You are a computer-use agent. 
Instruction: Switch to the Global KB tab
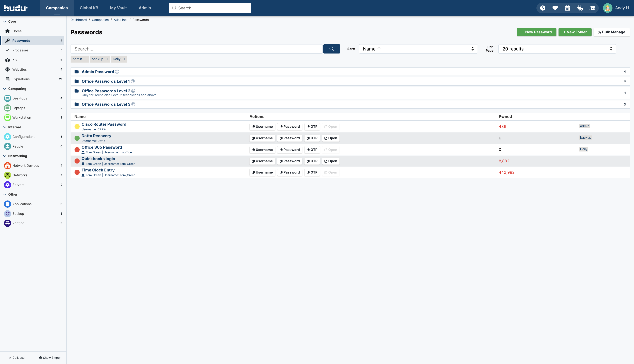point(89,8)
